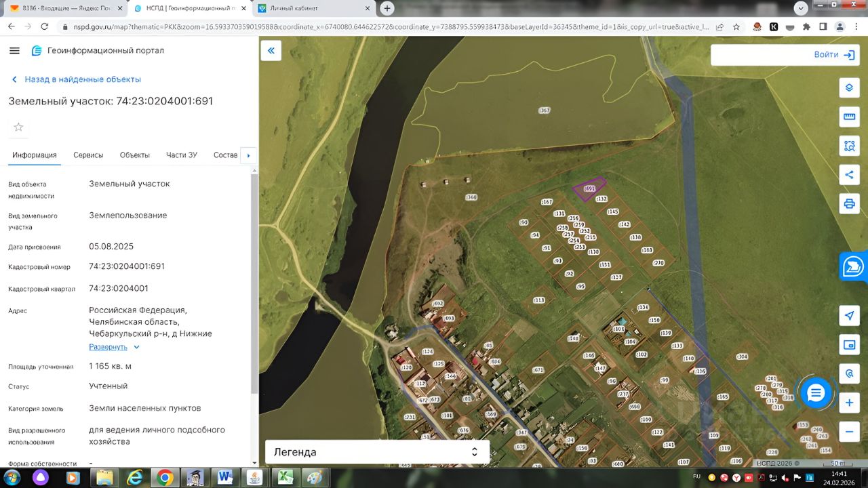868x488 pixels.
Task: Click the info panel vertical scrollbar
Action: [x=254, y=285]
